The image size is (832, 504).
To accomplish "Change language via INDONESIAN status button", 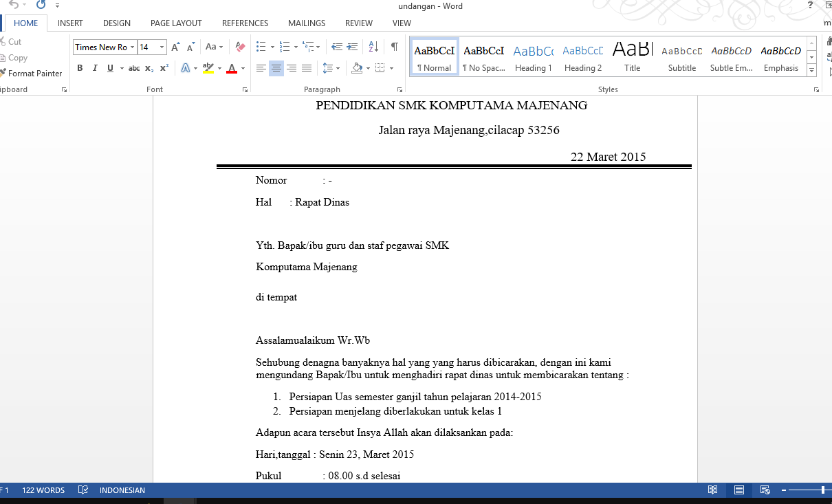I will click(122, 490).
